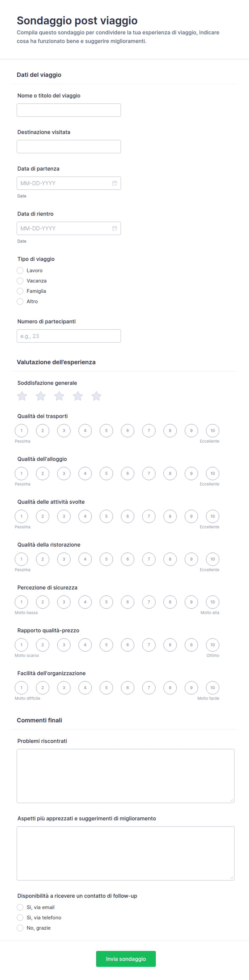Screen dimensions: 249x980
Task: Open calendar picker for Data di partenza
Action: [114, 183]
